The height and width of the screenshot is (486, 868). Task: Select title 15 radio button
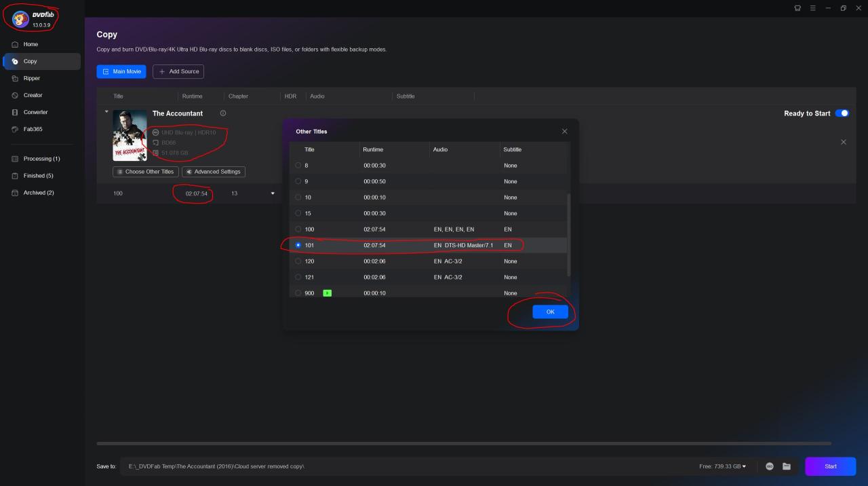[x=298, y=213]
